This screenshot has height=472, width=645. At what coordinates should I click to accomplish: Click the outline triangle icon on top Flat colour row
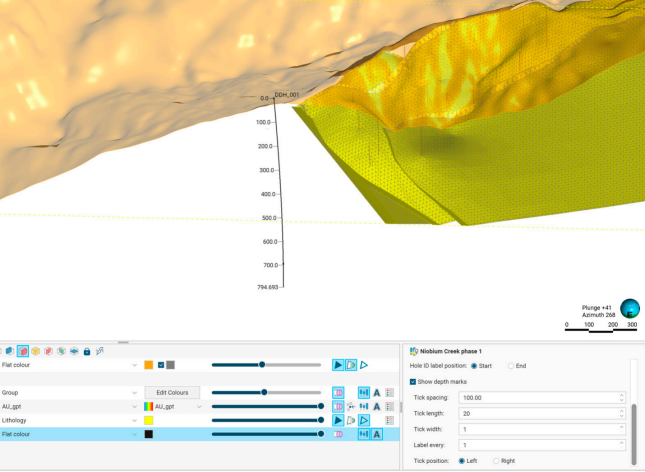coord(364,365)
